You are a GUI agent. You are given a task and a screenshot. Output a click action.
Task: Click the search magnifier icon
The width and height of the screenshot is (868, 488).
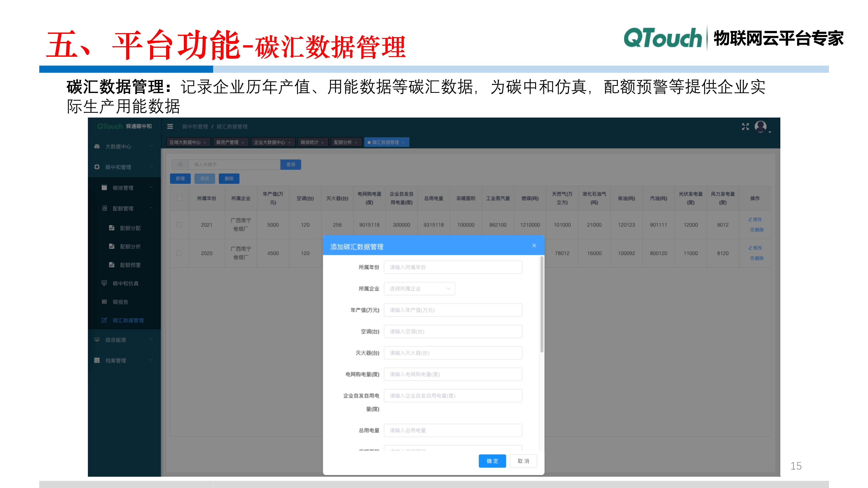pyautogui.click(x=180, y=164)
